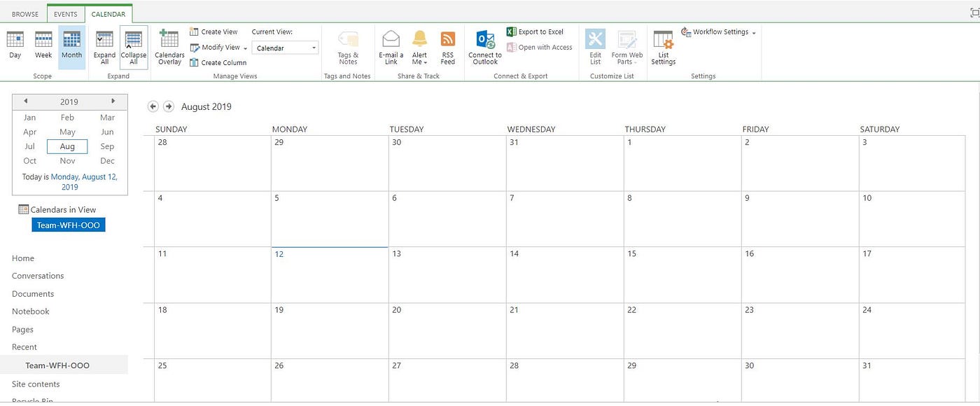Open the Calendars Overlay tool

click(x=169, y=45)
